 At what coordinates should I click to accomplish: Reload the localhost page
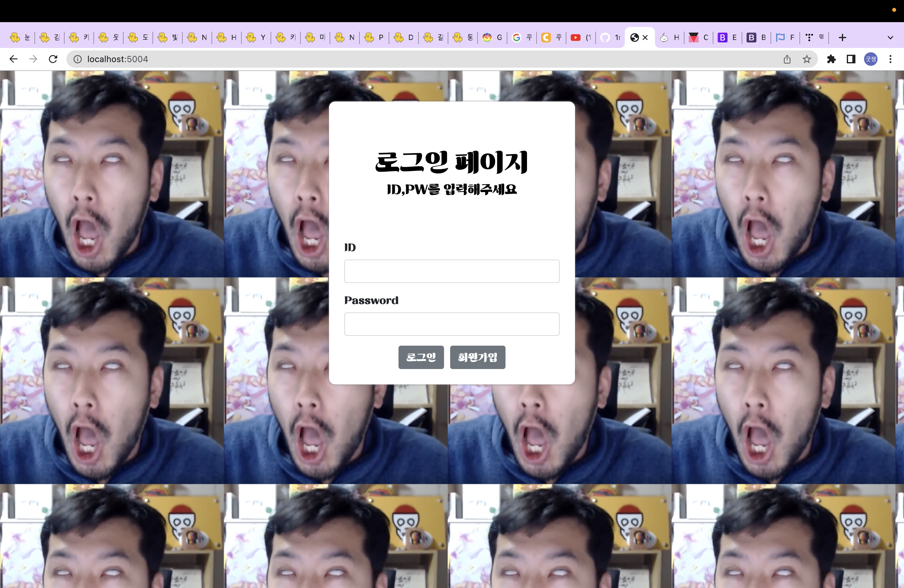(53, 59)
